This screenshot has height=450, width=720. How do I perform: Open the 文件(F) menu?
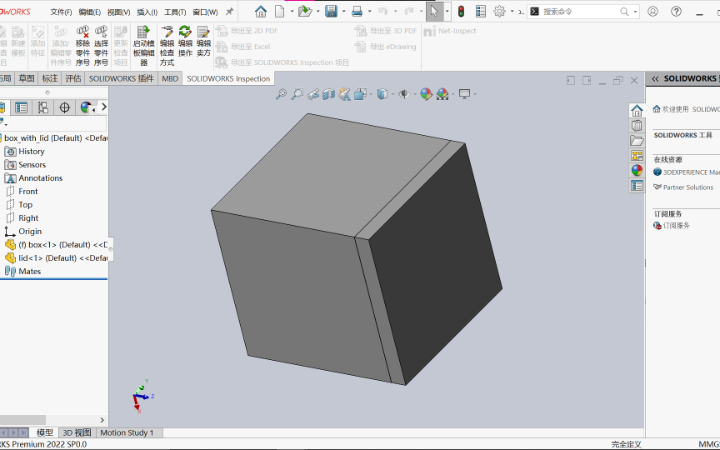click(x=61, y=12)
